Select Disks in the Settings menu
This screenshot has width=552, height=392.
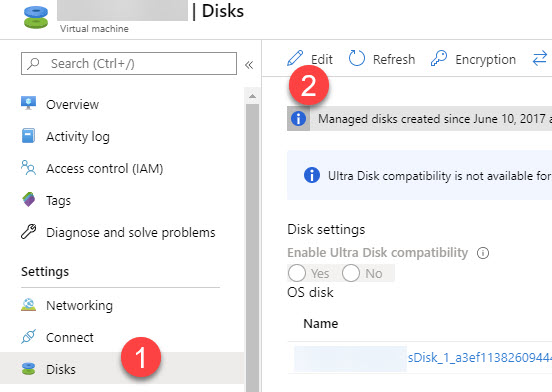click(61, 369)
